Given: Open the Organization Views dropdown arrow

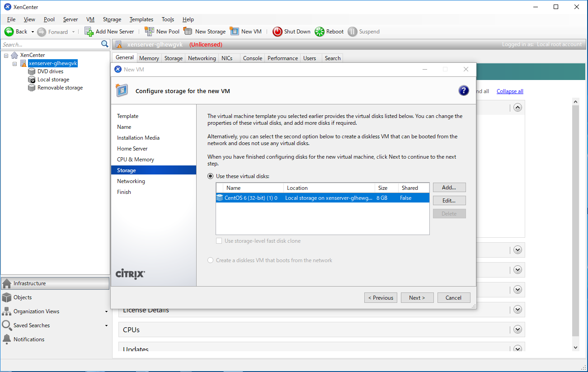Looking at the screenshot, I should [106, 312].
